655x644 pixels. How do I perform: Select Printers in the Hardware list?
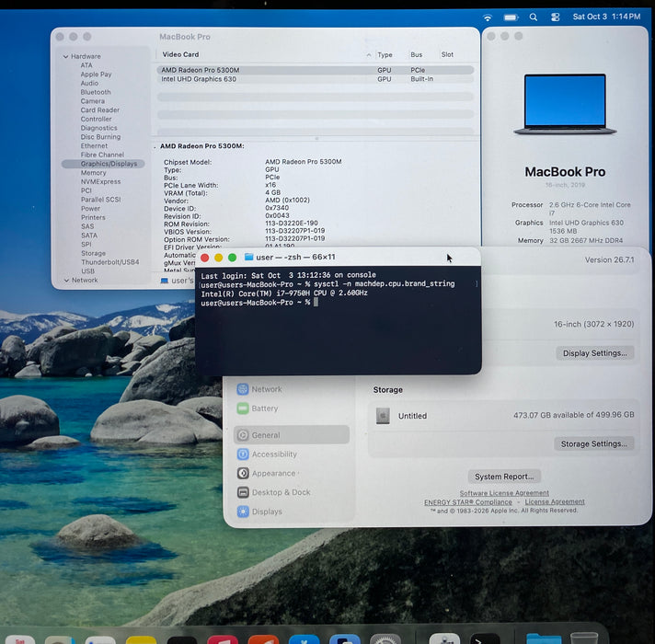tap(93, 218)
